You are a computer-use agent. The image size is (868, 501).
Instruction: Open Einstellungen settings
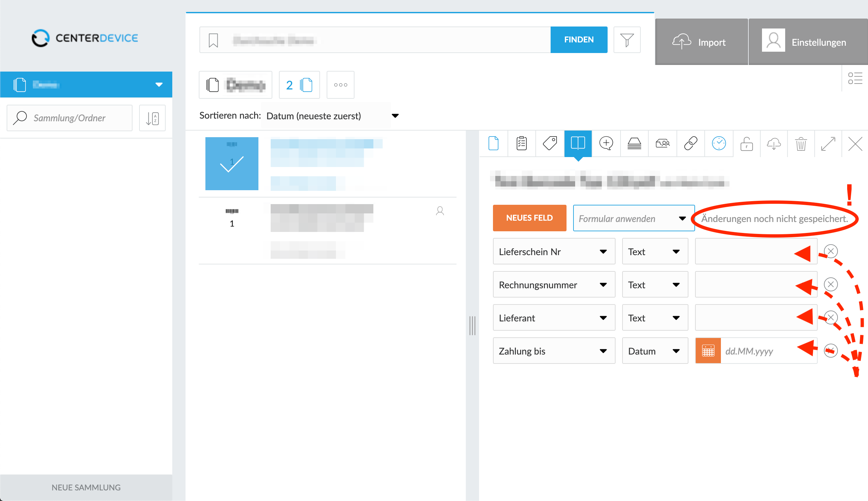[807, 42]
